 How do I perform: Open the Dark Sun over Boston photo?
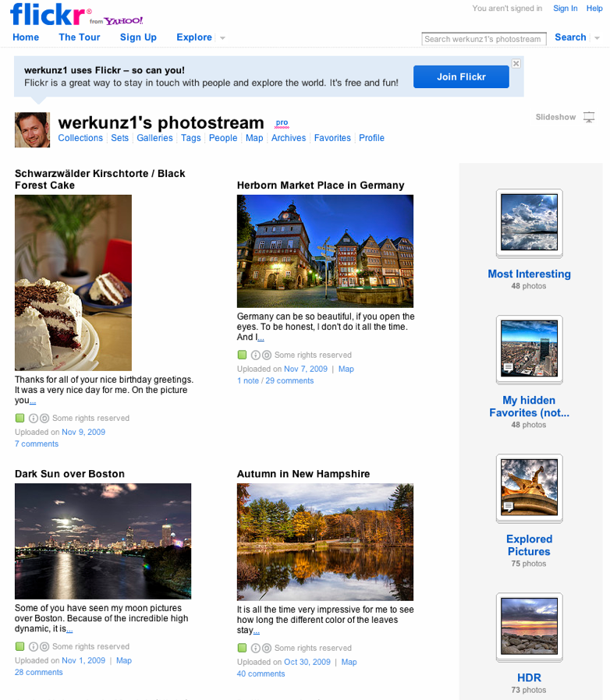tap(103, 541)
